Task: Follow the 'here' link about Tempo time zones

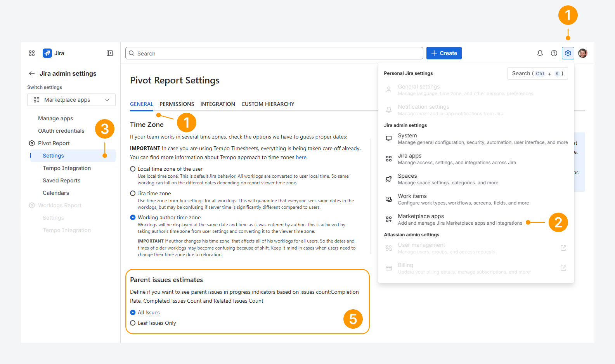Action: tap(301, 157)
